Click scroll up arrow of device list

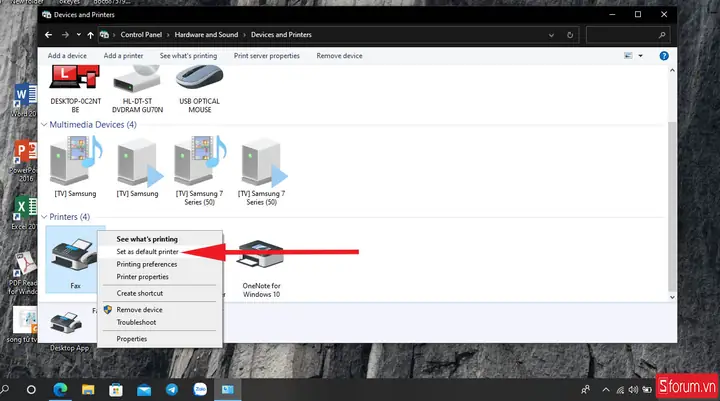click(672, 71)
